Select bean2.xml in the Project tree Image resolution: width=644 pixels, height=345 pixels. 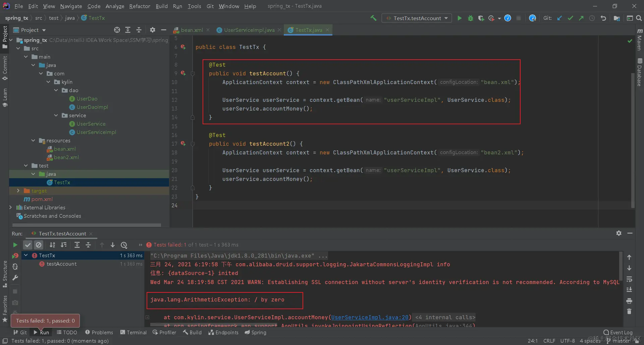point(66,157)
